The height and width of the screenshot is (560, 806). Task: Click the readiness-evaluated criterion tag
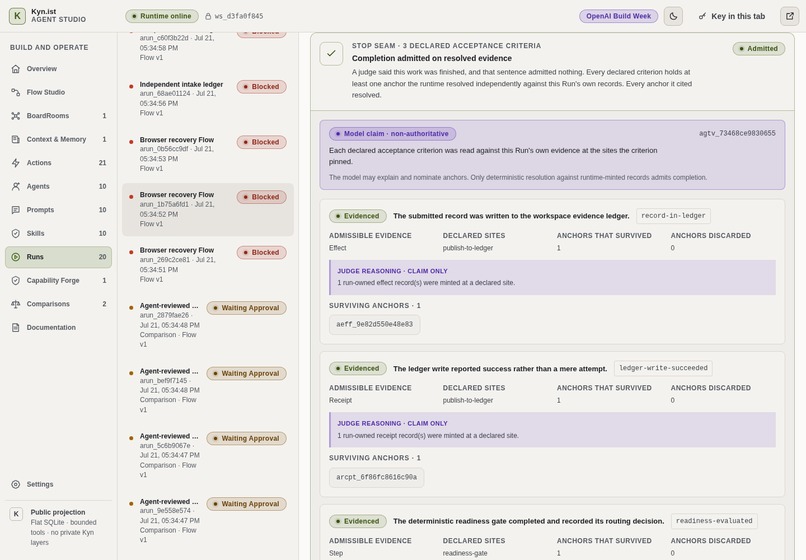714,521
